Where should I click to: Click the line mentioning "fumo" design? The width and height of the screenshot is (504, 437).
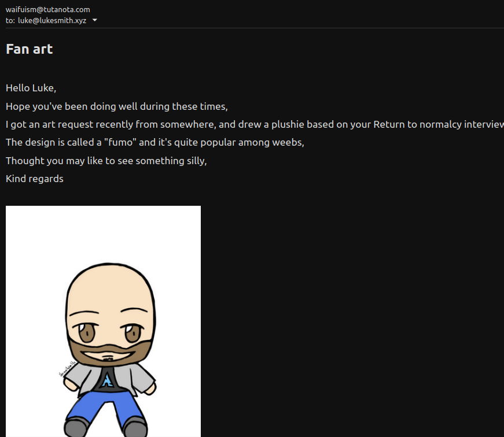[x=155, y=142]
